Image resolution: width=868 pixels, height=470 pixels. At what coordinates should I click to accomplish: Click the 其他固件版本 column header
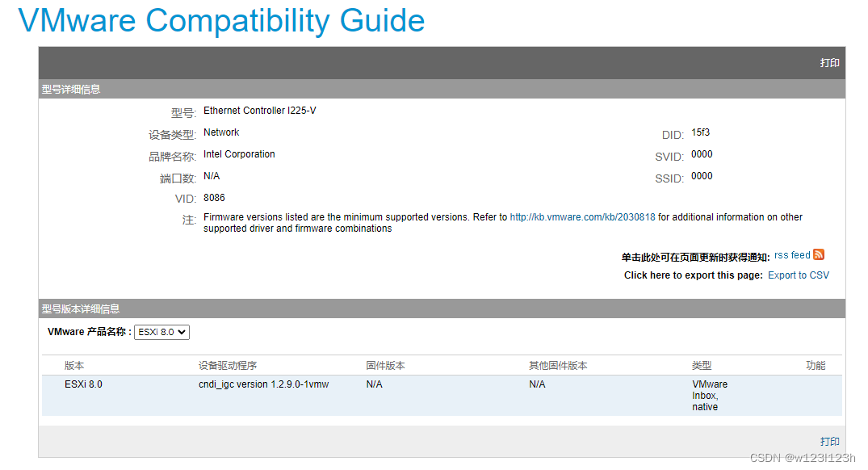coord(558,365)
